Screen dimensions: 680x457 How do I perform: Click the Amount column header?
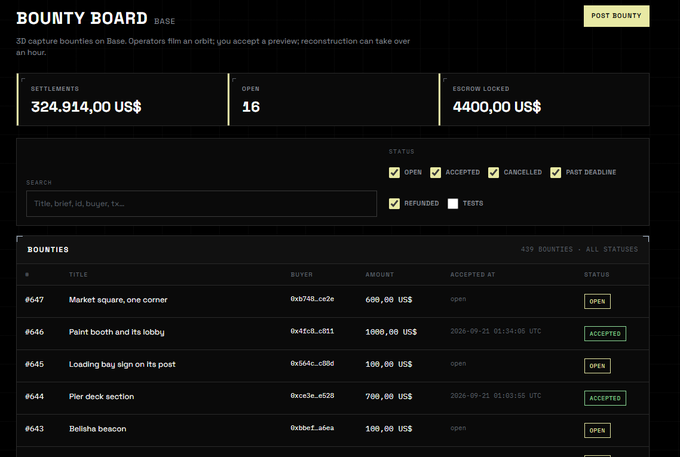click(x=379, y=274)
